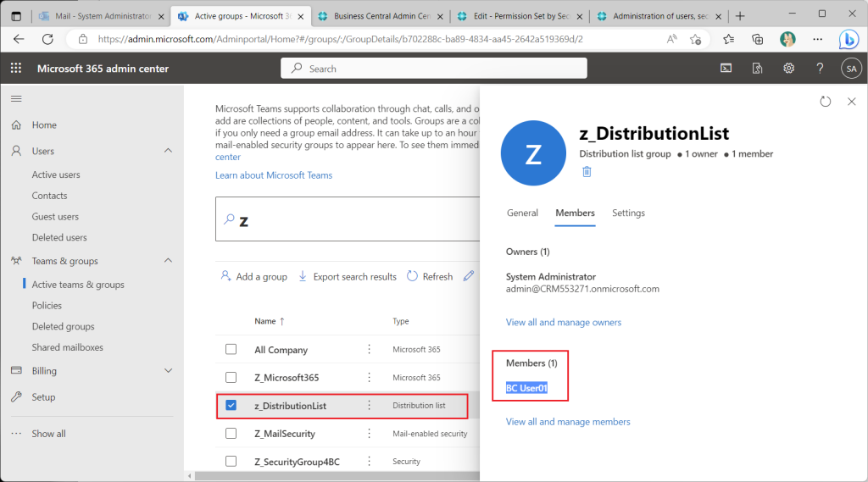Open Policies in navigation

[47, 306]
